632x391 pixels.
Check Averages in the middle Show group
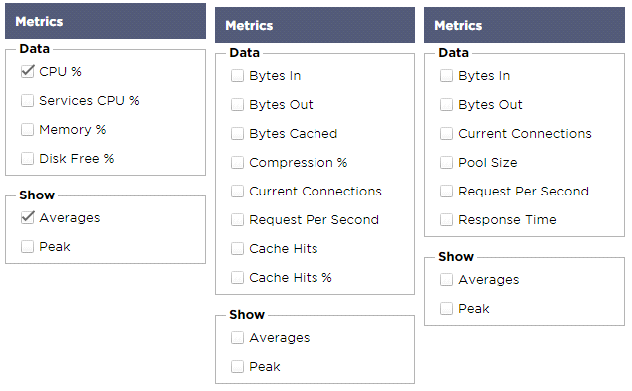(237, 338)
